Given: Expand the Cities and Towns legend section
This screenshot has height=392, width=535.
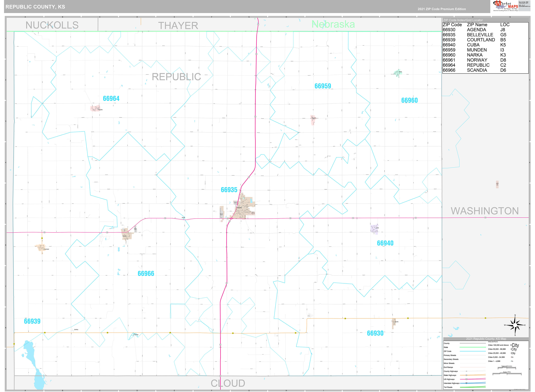Looking at the screenshot, I should (x=493, y=342).
